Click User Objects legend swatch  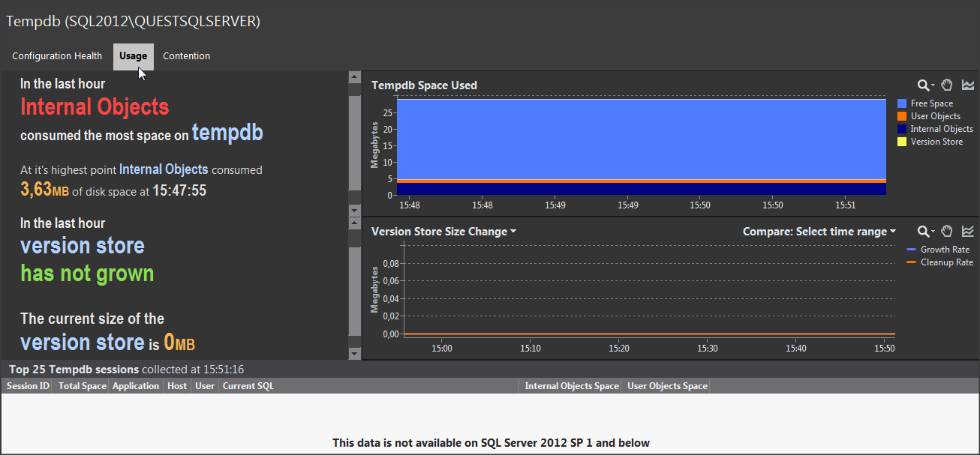coord(902,116)
